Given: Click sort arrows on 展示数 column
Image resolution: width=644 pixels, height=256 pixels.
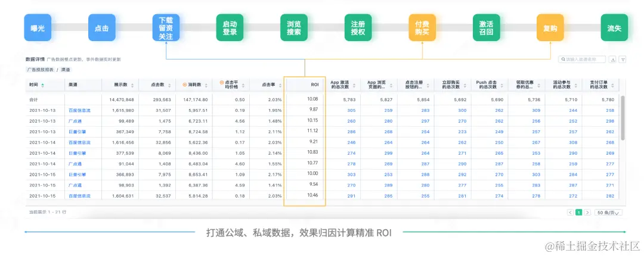Looking at the screenshot, I should tap(132, 85).
